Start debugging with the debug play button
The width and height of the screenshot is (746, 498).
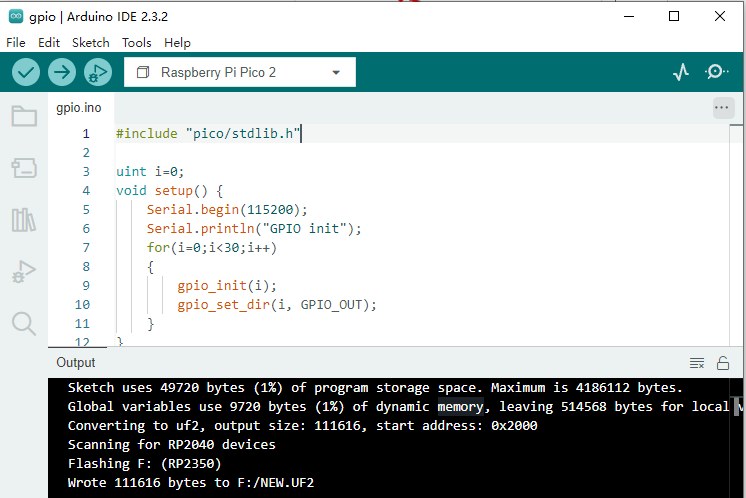98,72
